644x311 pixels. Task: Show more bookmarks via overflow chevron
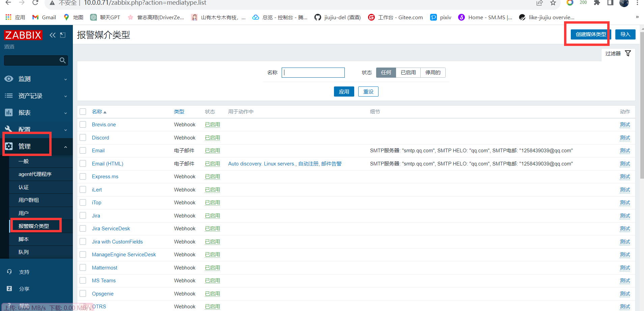[637, 17]
